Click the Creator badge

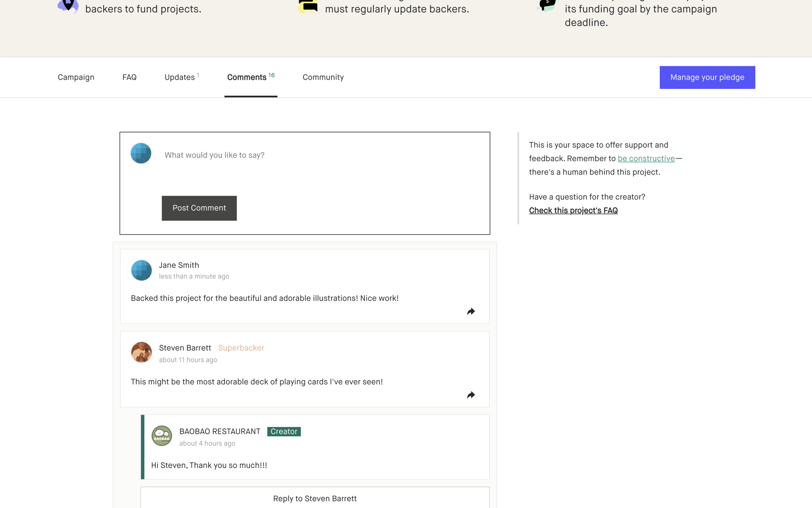pos(284,431)
